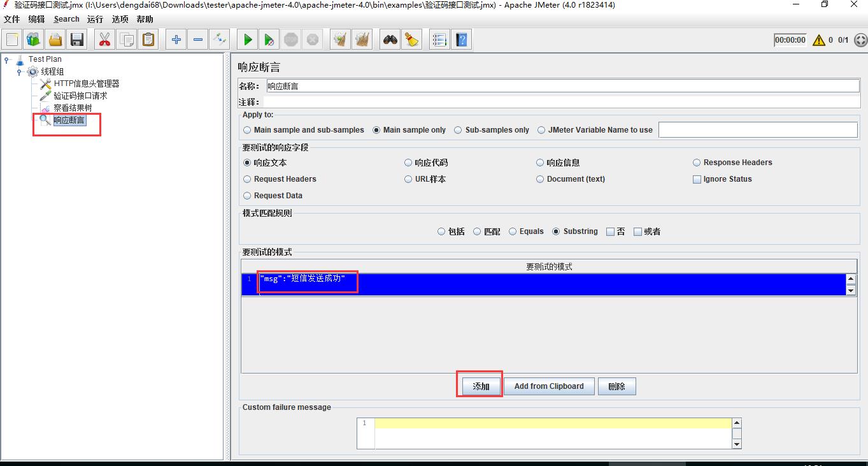This screenshot has width=868, height=466.
Task: Open Function Helper list icon
Action: (x=440, y=40)
